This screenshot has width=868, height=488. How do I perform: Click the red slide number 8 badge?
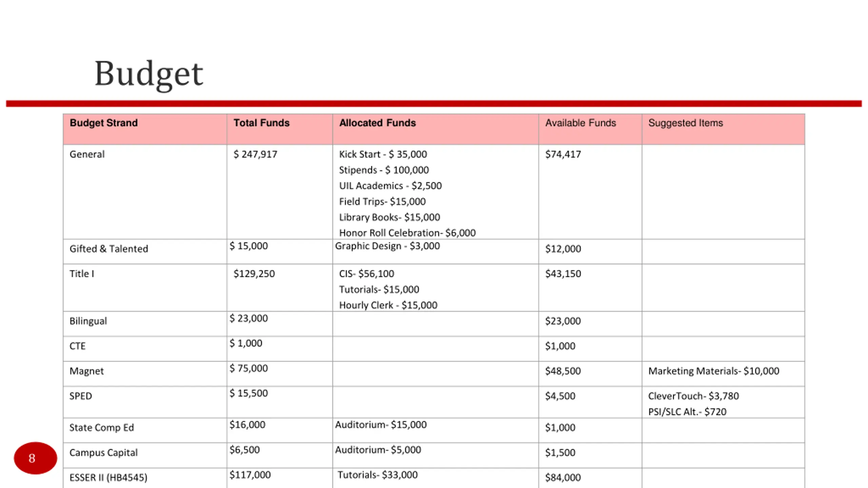[35, 458]
